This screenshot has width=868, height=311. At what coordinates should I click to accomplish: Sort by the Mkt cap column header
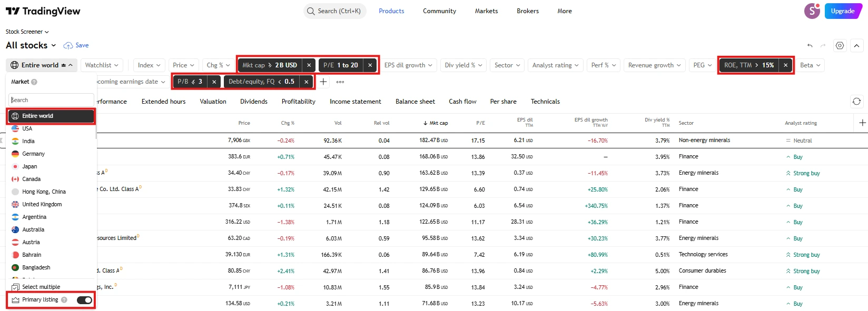[x=436, y=123]
